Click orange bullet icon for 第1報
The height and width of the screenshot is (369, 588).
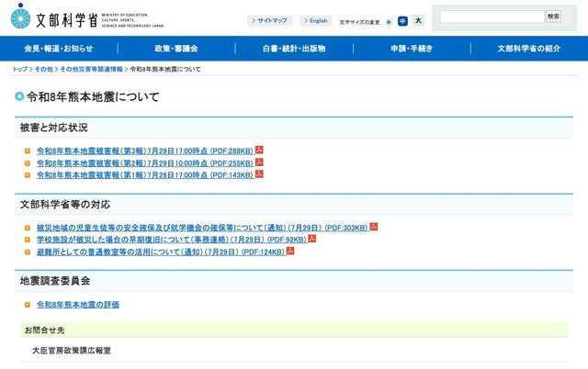pyautogui.click(x=28, y=175)
